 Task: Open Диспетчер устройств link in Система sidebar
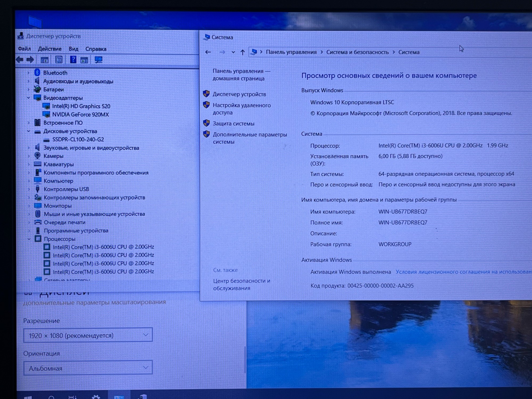[x=239, y=94]
